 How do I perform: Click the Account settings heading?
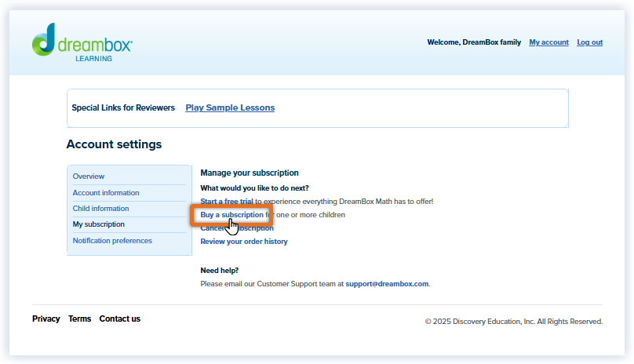pos(114,144)
